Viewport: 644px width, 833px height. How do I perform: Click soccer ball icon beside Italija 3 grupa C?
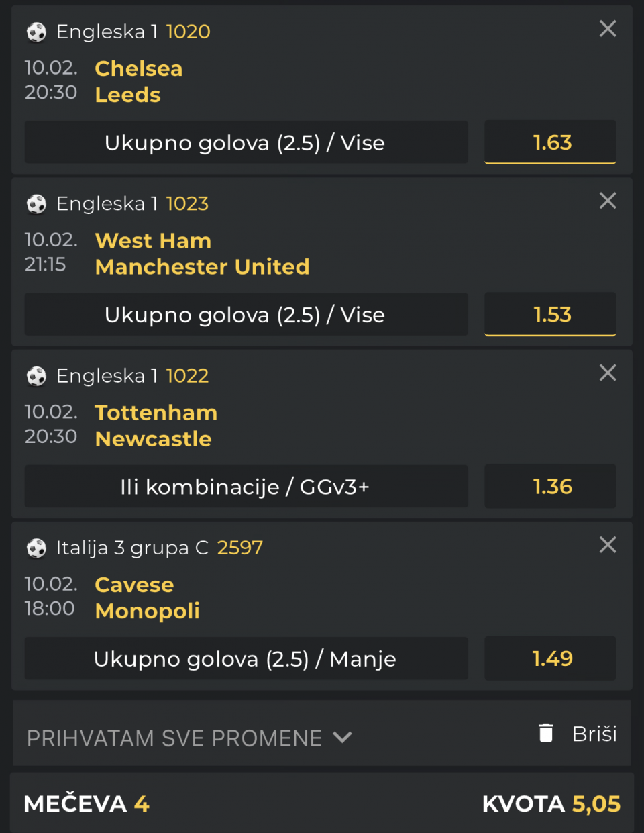(36, 548)
